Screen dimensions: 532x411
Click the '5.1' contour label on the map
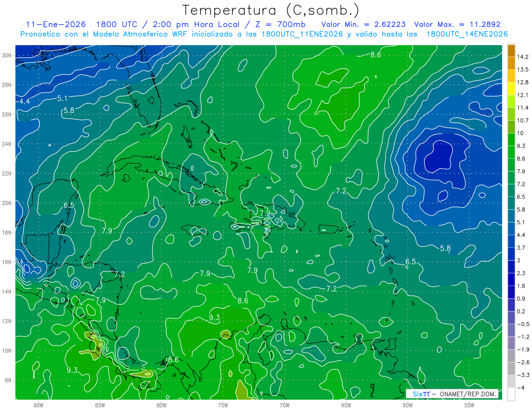[x=62, y=98]
